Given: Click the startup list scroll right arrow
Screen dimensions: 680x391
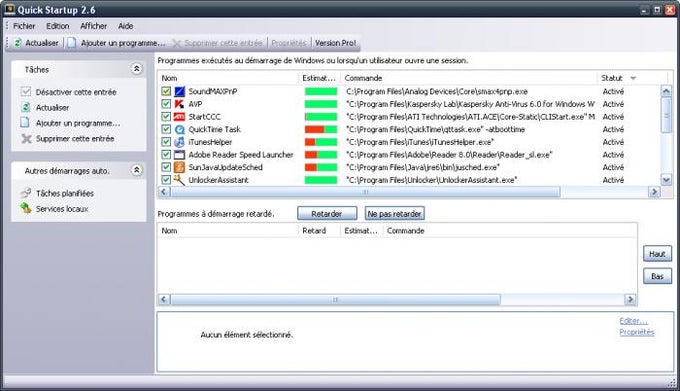Looking at the screenshot, I should coord(654,192).
